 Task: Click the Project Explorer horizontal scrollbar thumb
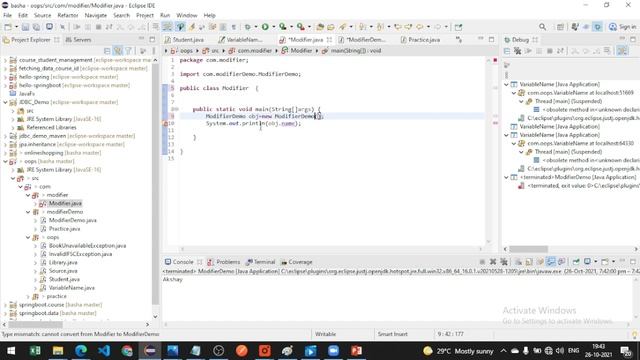[x=36, y=324]
